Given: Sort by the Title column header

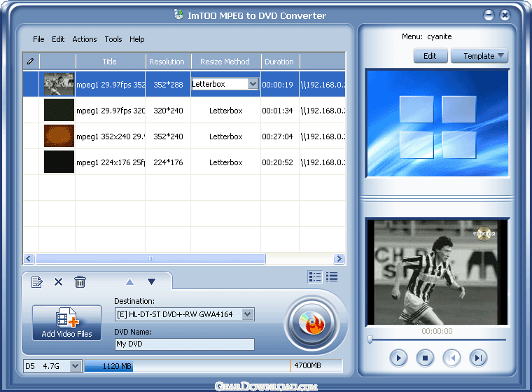Looking at the screenshot, I should coord(110,62).
